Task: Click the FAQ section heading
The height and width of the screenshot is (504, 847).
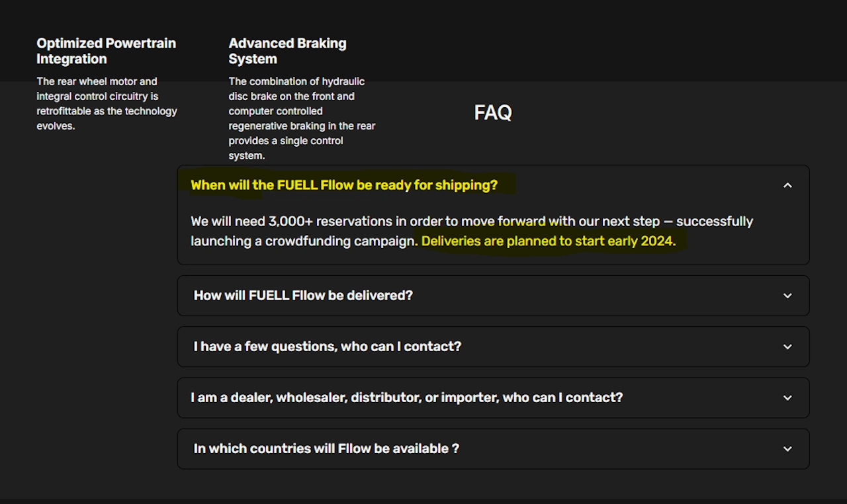Action: pyautogui.click(x=492, y=112)
